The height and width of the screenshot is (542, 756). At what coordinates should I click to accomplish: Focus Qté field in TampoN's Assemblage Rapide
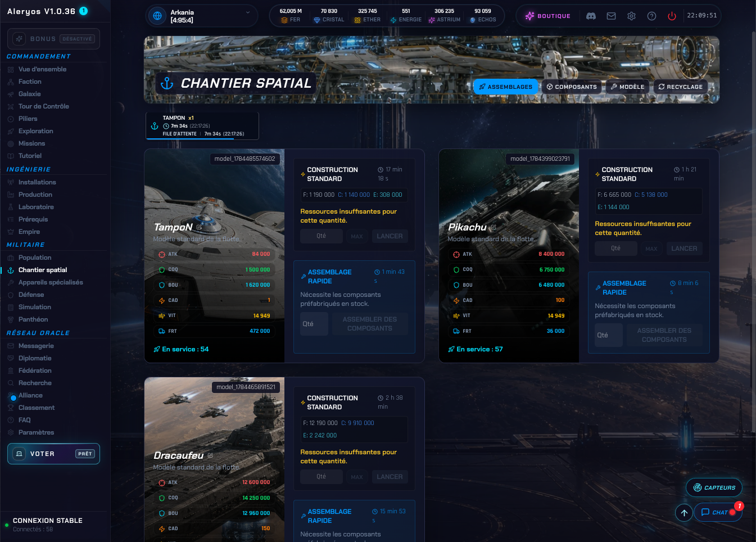(314, 324)
